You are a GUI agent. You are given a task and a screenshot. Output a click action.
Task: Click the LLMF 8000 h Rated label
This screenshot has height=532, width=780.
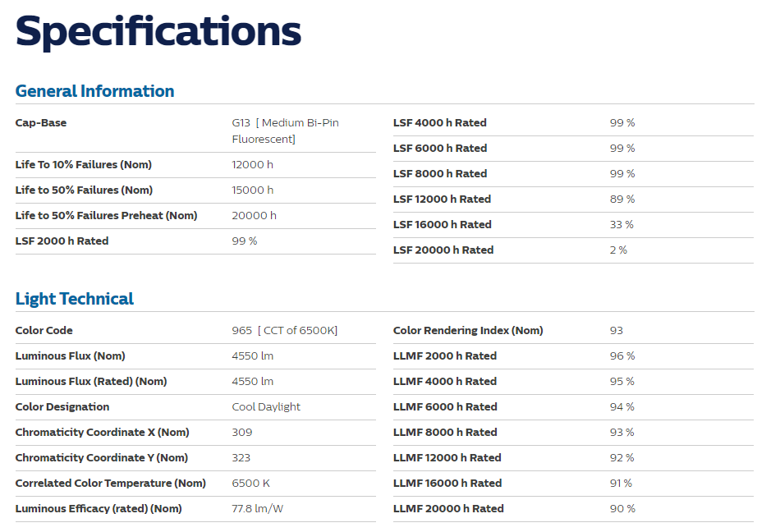tap(445, 432)
